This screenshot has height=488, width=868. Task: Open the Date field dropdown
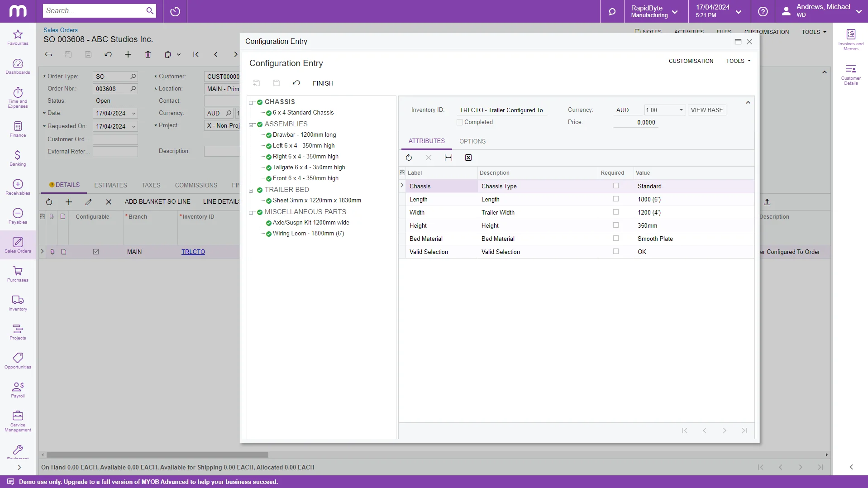134,113
